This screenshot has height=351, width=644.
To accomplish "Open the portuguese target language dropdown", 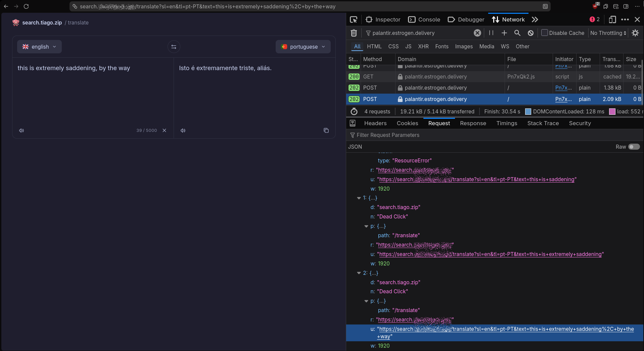I will (303, 47).
